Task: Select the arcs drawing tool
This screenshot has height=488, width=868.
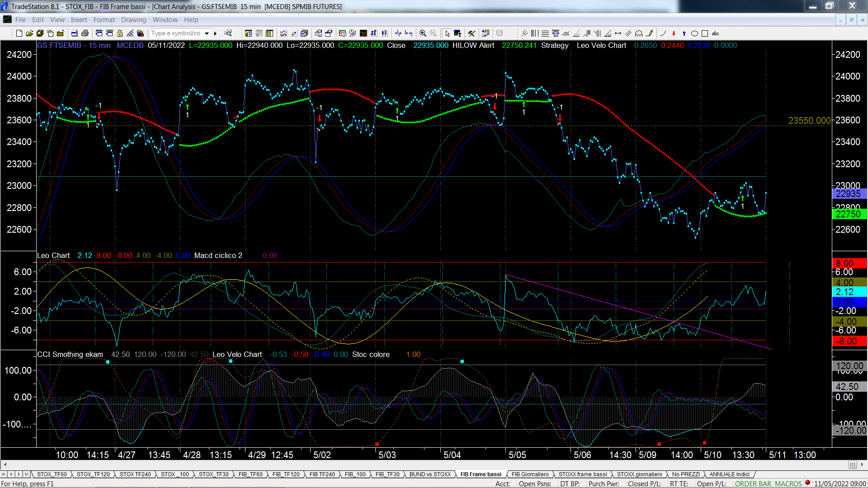Action: point(639,33)
